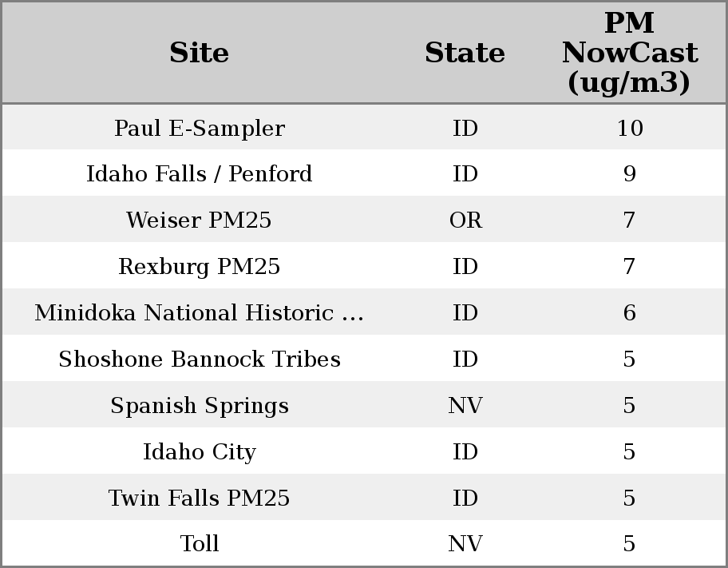
Task: Click the Idaho Falls / Penford site name
Action: 199,174
